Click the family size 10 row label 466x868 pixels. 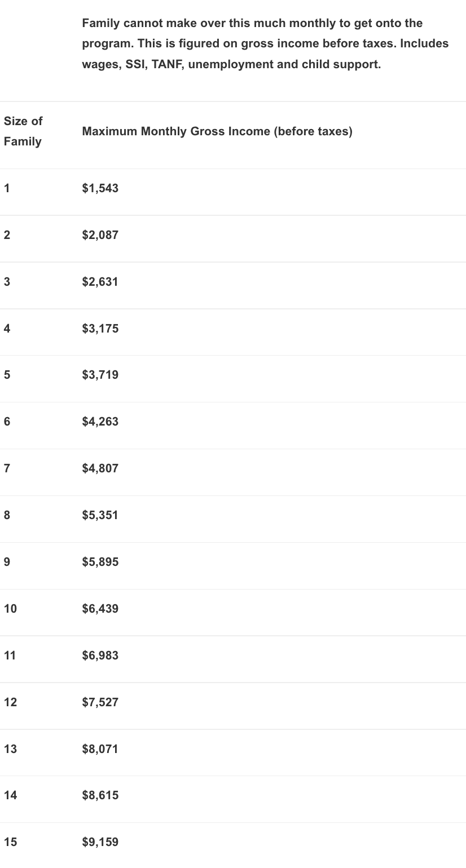(10, 609)
